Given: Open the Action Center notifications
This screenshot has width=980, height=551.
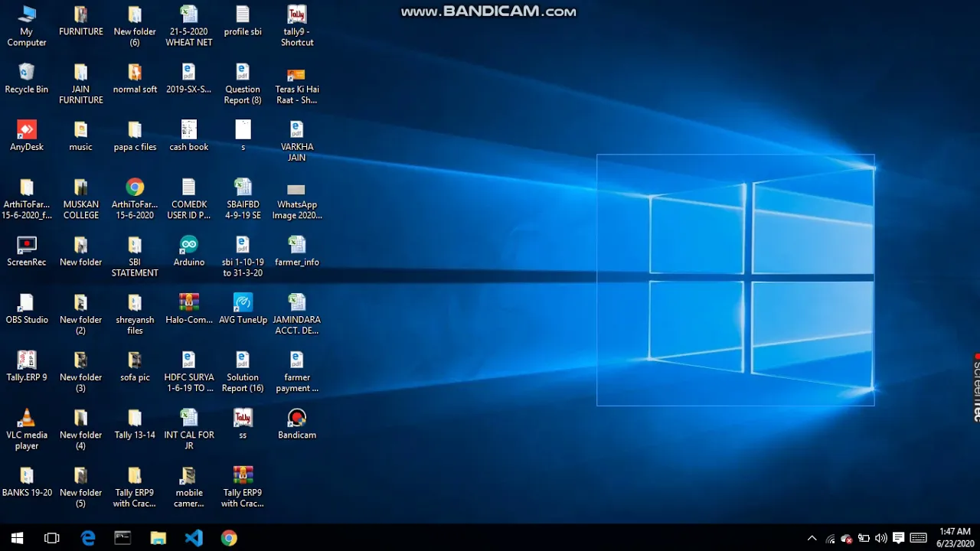Looking at the screenshot, I should [x=899, y=538].
